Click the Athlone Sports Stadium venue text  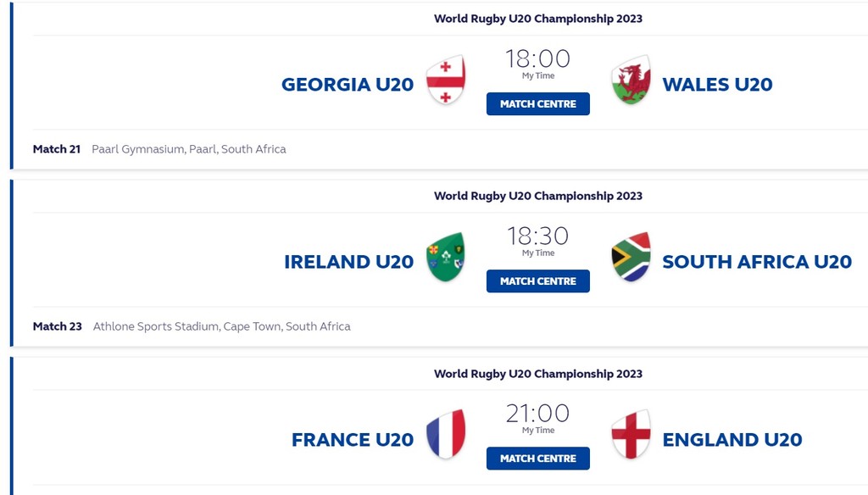(221, 326)
